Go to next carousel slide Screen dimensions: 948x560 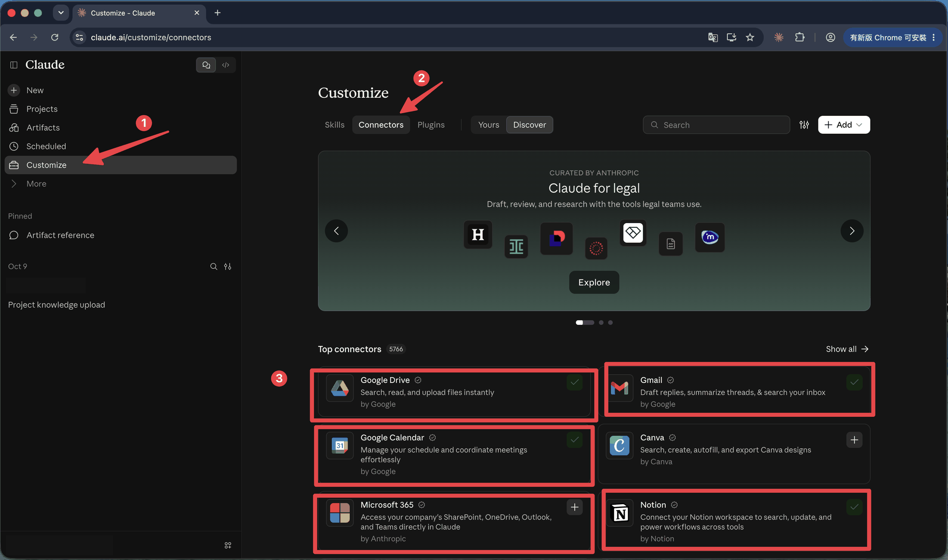pyautogui.click(x=852, y=231)
